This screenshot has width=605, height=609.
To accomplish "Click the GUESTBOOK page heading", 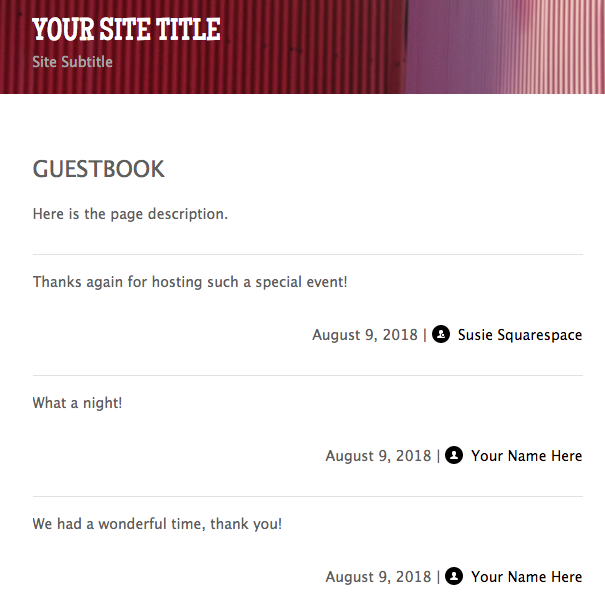I will pyautogui.click(x=99, y=169).
